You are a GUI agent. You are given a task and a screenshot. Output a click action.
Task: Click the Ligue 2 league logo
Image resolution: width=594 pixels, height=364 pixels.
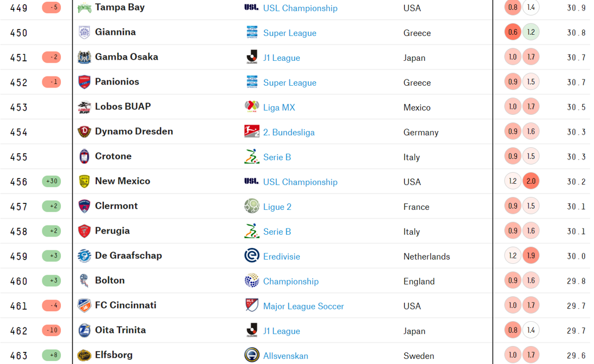coord(252,206)
